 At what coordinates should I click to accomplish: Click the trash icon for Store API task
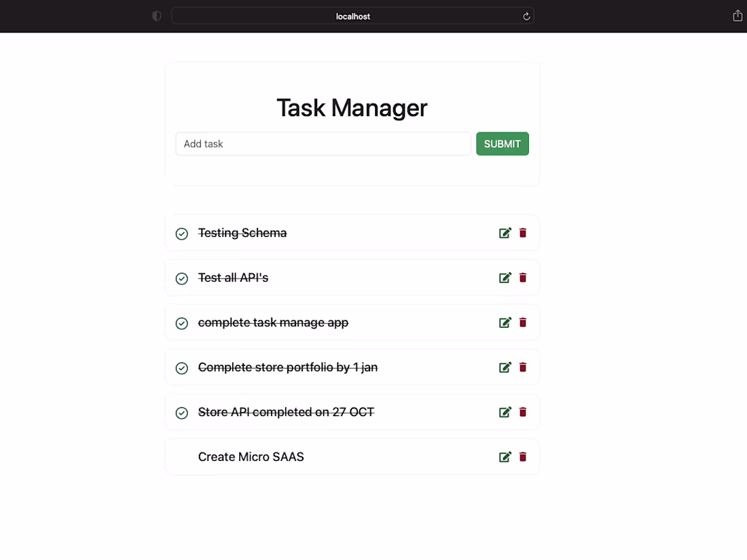point(523,412)
